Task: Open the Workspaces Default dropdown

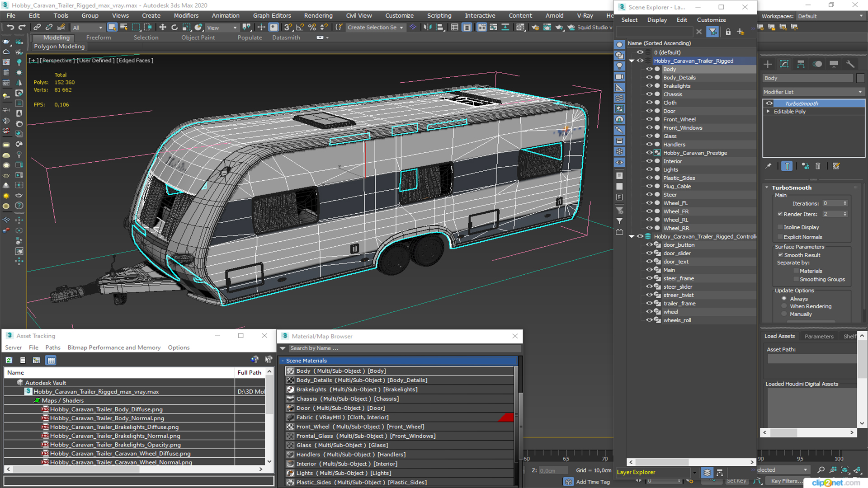Action: click(x=830, y=16)
